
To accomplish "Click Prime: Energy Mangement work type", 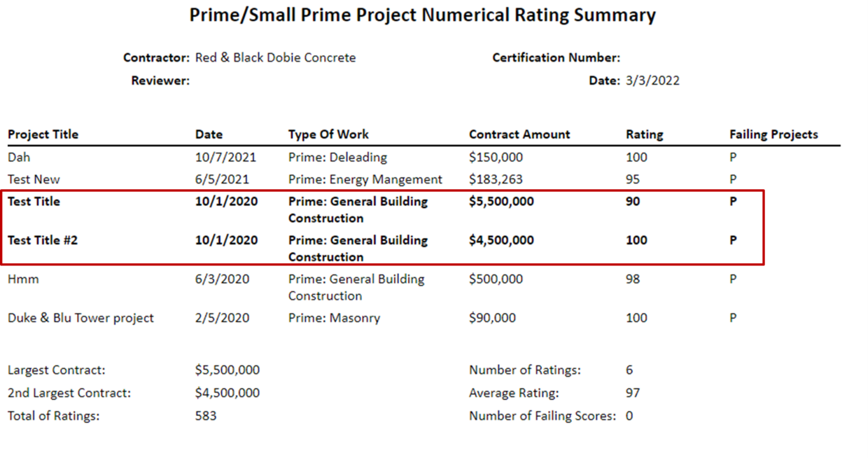I will [365, 179].
